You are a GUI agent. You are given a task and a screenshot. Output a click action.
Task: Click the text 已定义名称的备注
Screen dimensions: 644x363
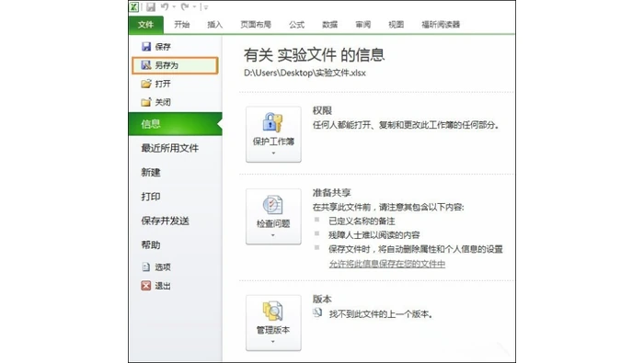pos(362,221)
